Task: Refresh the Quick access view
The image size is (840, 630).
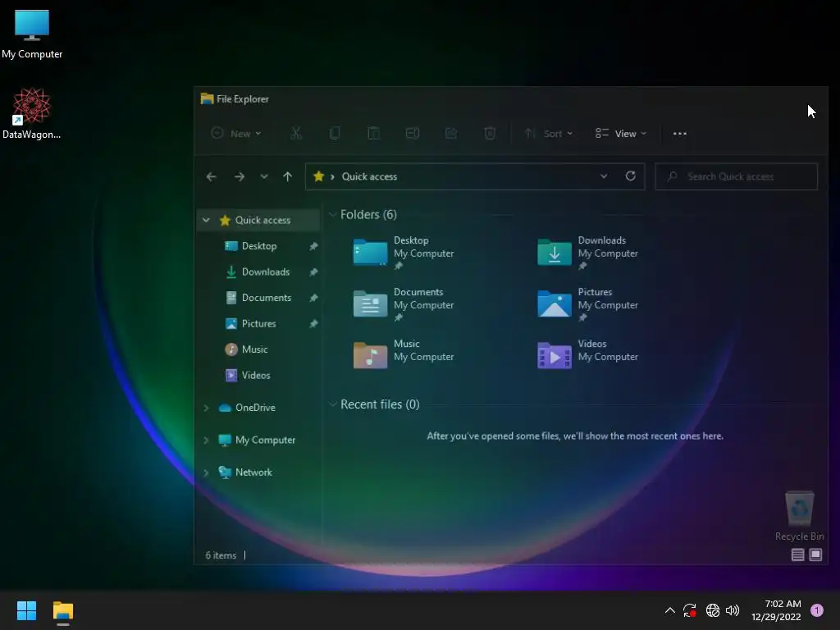Action: click(631, 176)
